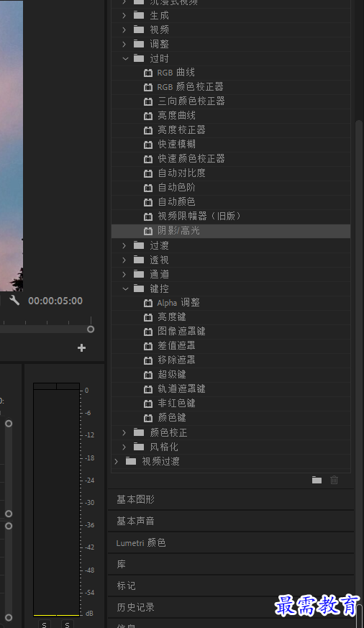Select the 超级键 effect
This screenshot has width=364, height=628.
click(170, 376)
